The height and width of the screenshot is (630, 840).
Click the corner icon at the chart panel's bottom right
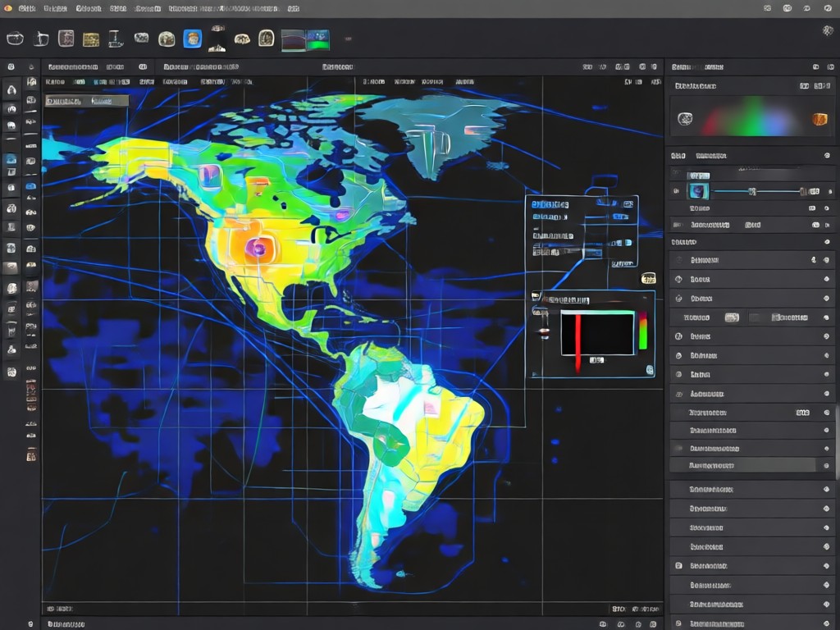[x=650, y=370]
